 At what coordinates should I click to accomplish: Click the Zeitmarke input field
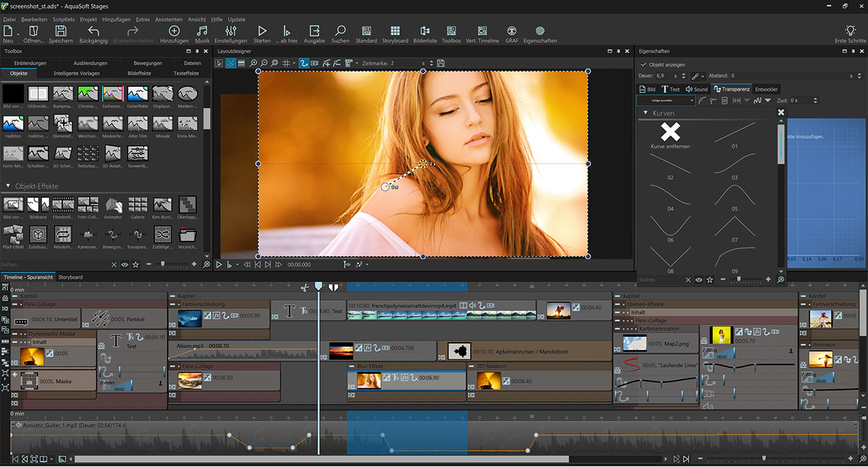pos(405,63)
